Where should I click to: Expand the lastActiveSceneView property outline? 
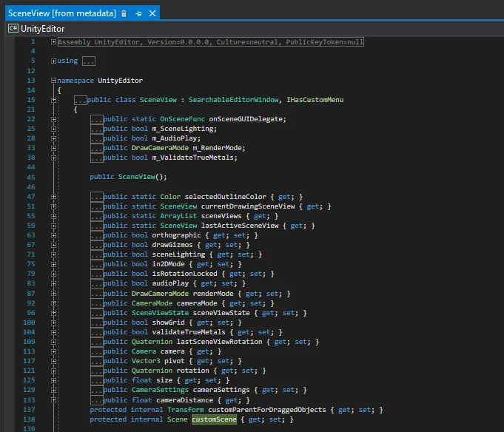coord(54,226)
